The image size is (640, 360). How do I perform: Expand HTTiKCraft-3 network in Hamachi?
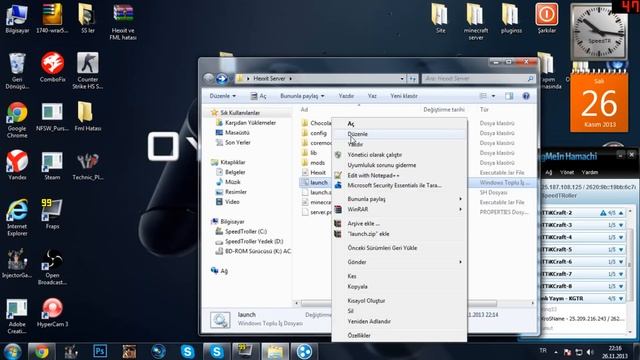pyautogui.click(x=621, y=225)
